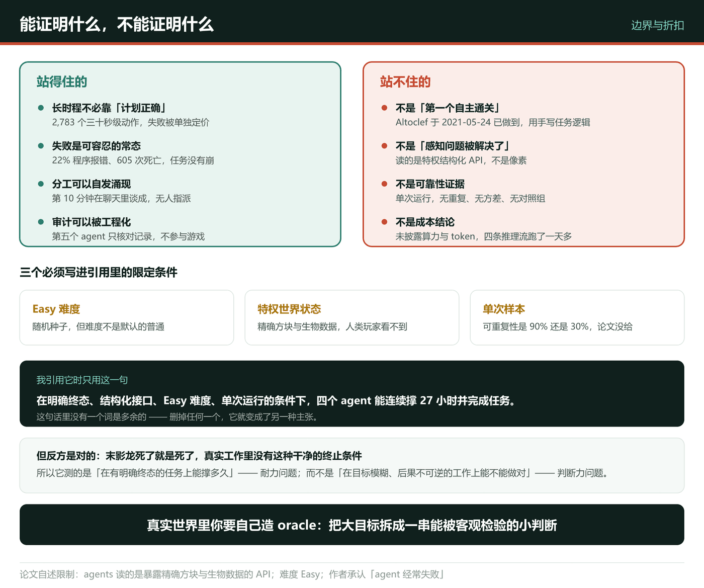Select the bold quote beginning 在明确终态、结构化接口
Screen dimensions: 704x588
pos(277,401)
